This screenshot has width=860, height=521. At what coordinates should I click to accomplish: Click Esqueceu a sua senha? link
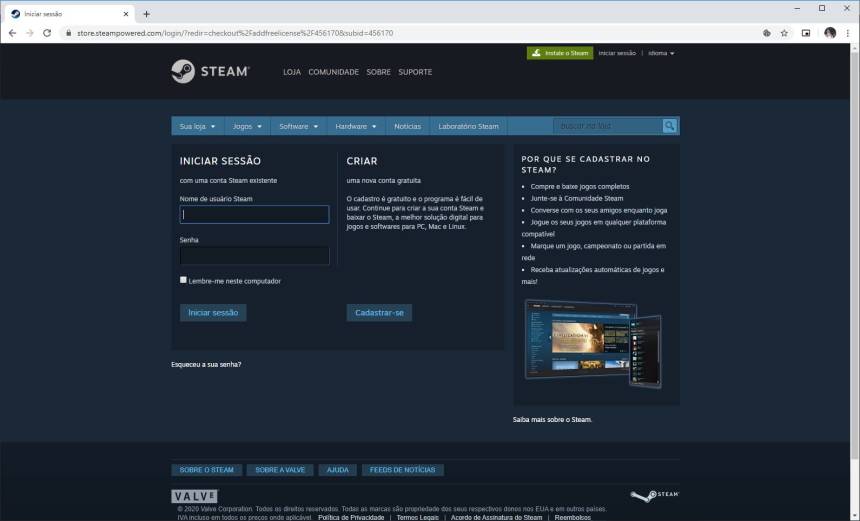pyautogui.click(x=206, y=364)
